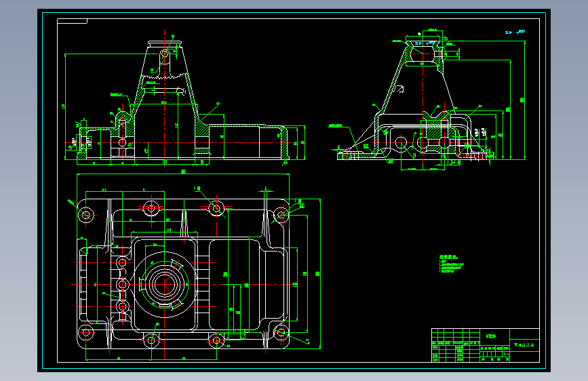Select the top-right corner mounting hole in plan view

[281, 215]
